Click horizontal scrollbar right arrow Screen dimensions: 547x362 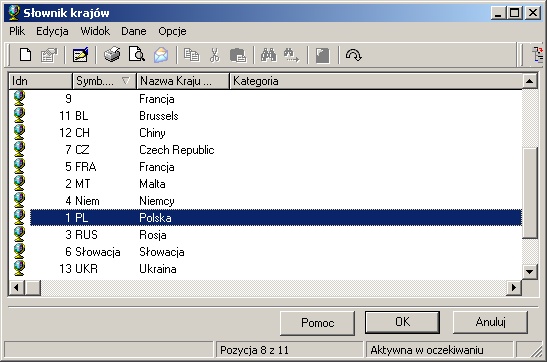pos(514,288)
